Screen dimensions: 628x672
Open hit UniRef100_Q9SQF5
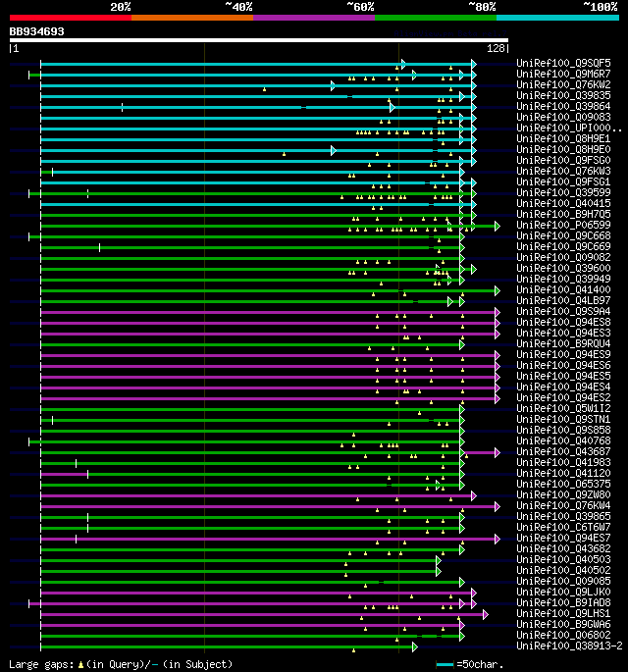point(563,63)
